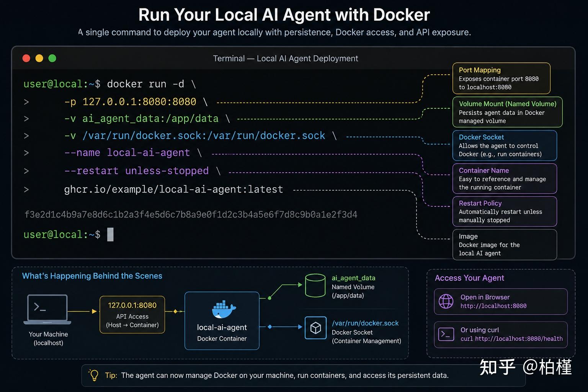The width and height of the screenshot is (588, 392).
Task: Click 'What's Happening Behind the Scenes' heading
Action: click(x=92, y=276)
